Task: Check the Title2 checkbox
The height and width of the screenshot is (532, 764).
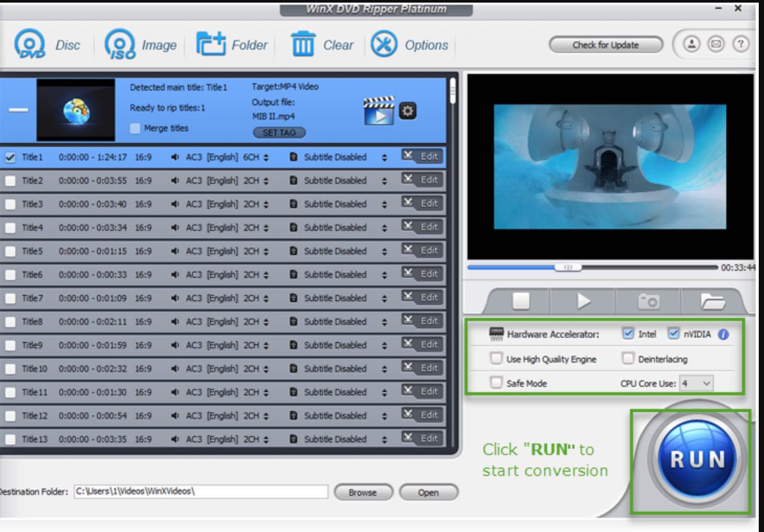Action: pos(10,181)
